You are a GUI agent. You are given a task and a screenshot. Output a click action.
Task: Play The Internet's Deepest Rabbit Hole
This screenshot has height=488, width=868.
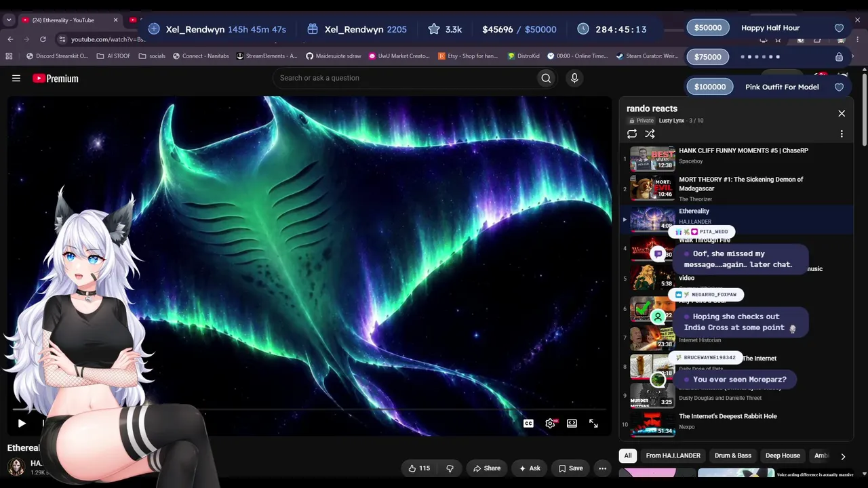728,416
